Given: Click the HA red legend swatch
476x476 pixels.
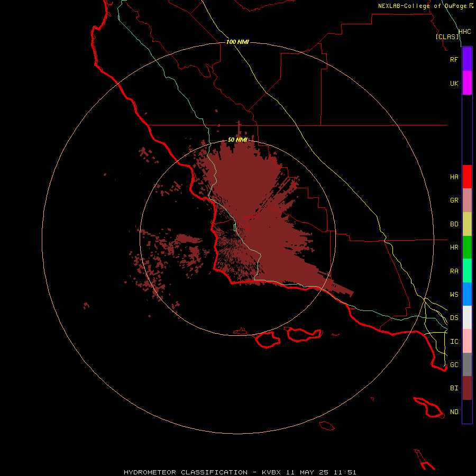Looking at the screenshot, I should tap(467, 177).
